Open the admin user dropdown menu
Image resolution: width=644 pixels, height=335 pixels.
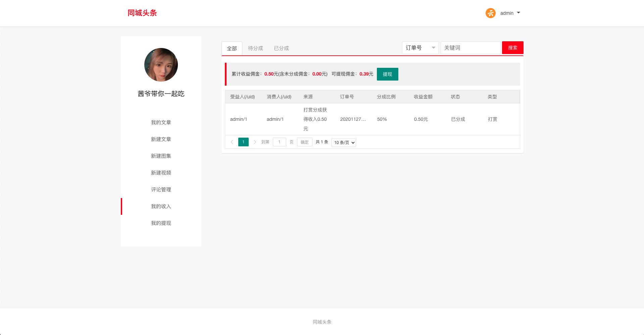[x=510, y=13]
